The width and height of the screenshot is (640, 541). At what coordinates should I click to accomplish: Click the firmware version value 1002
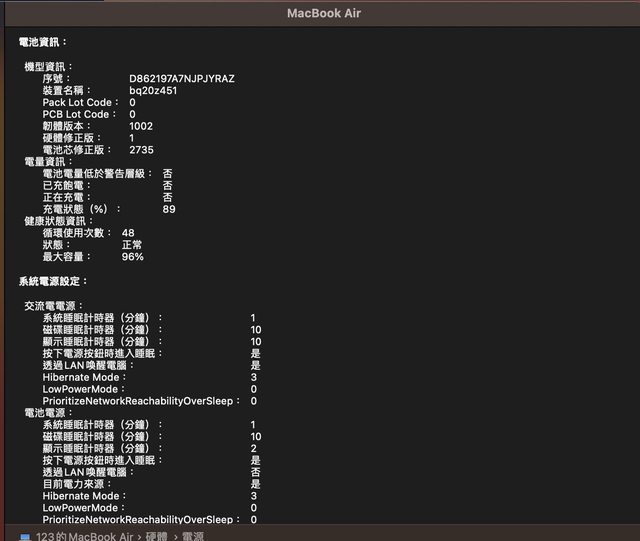pos(142,126)
